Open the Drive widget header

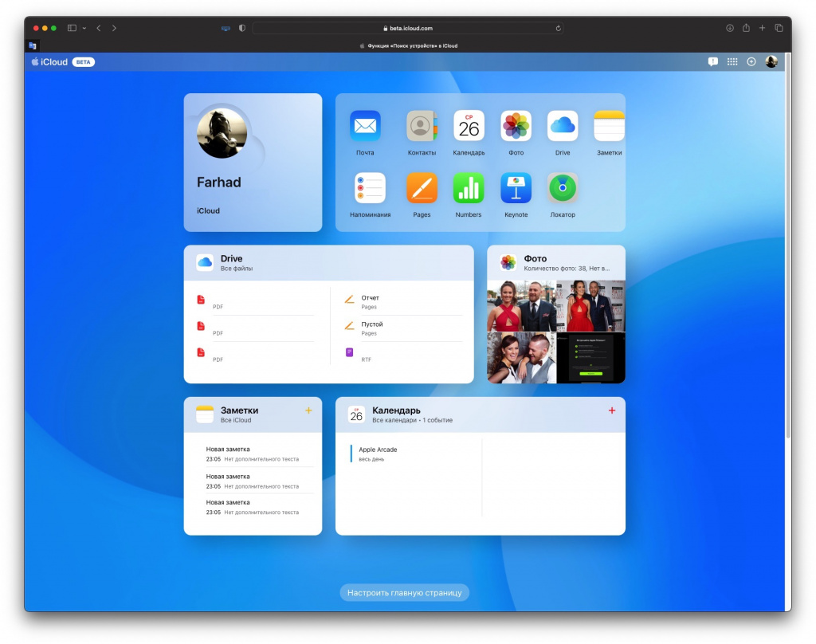point(329,263)
